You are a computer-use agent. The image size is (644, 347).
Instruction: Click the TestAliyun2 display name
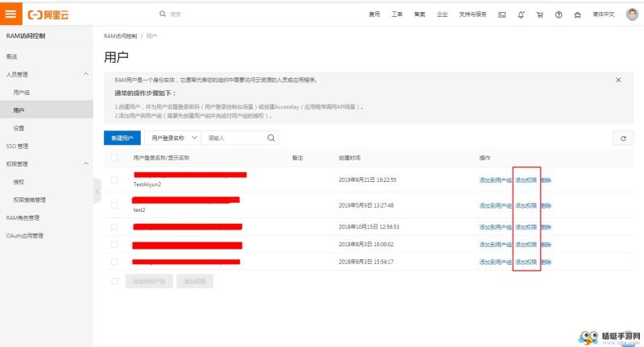[147, 184]
